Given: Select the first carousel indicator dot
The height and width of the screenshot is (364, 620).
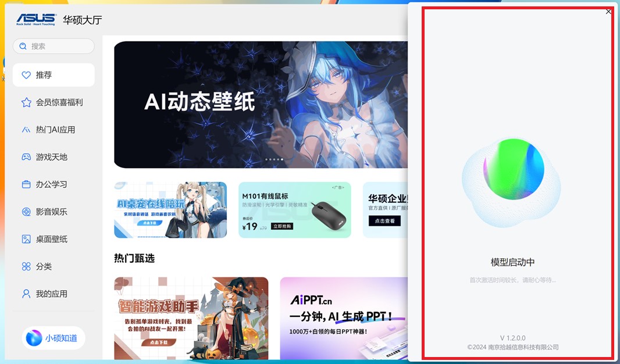Looking at the screenshot, I should pyautogui.click(x=266, y=160).
